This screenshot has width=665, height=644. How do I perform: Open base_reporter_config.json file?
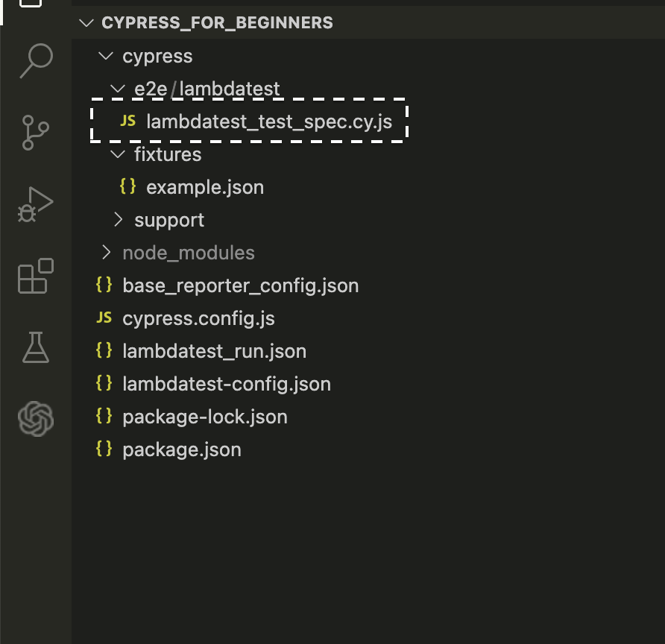pyautogui.click(x=240, y=285)
